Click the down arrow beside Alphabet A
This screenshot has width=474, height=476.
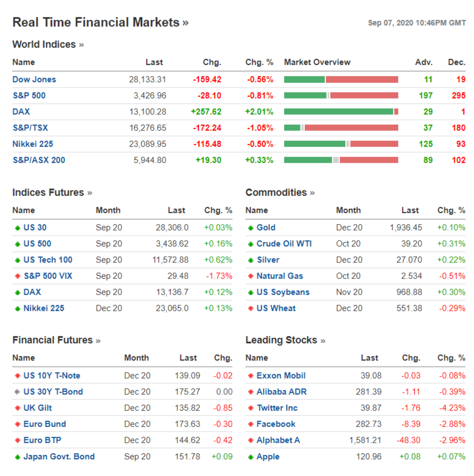(x=251, y=440)
